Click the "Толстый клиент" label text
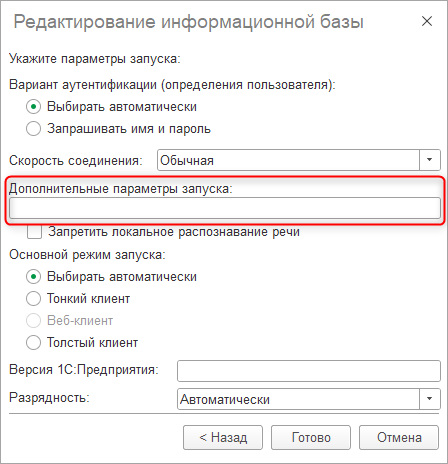 (92, 343)
